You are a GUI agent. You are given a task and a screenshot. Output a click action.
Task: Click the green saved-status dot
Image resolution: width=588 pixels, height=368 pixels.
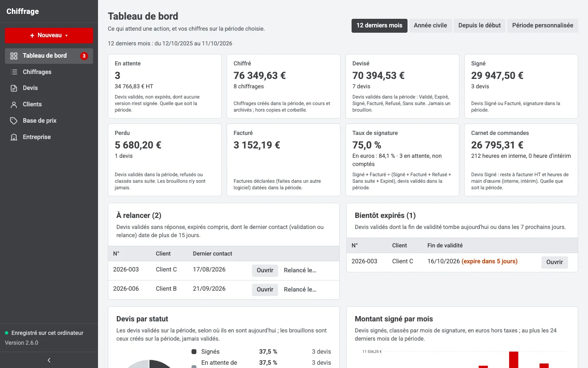pyautogui.click(x=7, y=333)
